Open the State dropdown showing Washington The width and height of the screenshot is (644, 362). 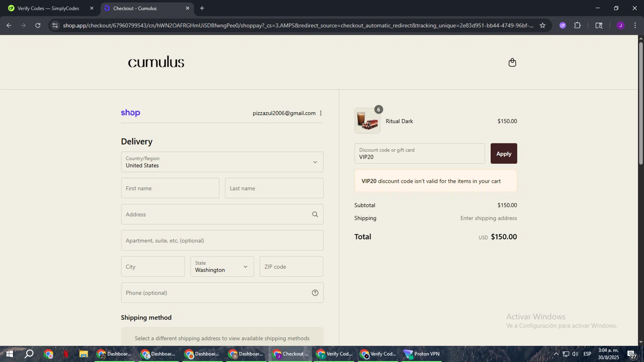pos(222,266)
